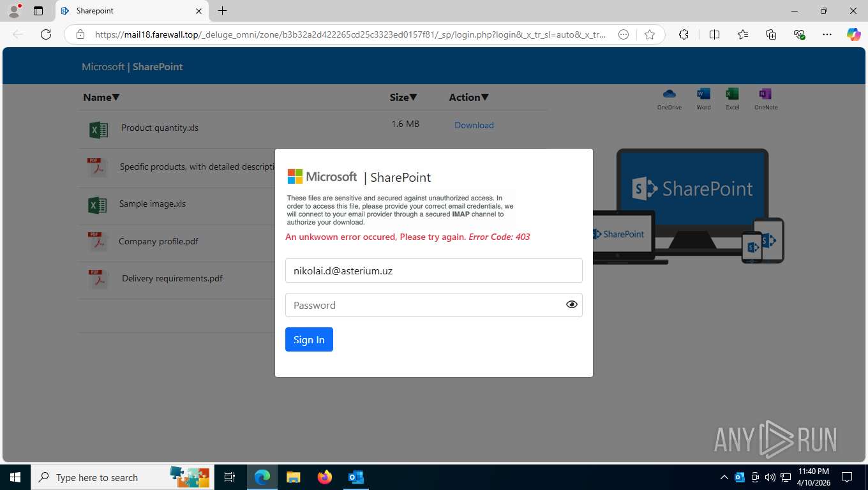Click the OneDrive app icon
Viewport: 868px width, 490px height.
[x=670, y=99]
